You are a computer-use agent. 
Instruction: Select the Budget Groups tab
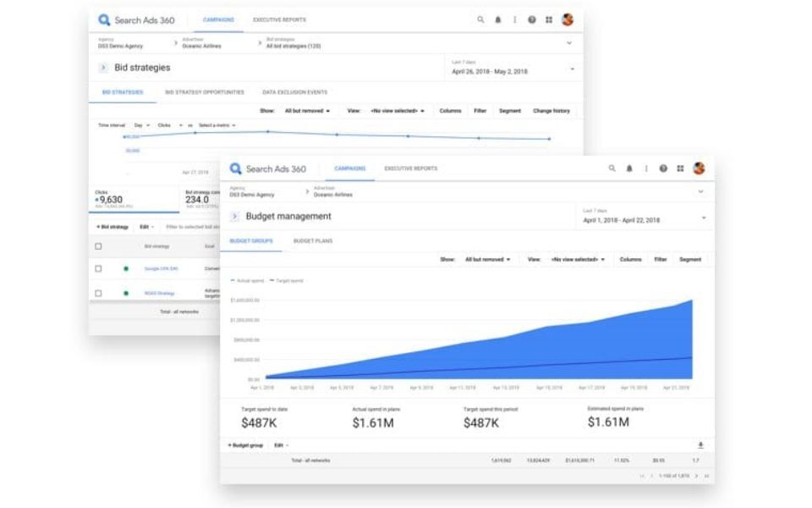click(x=251, y=241)
